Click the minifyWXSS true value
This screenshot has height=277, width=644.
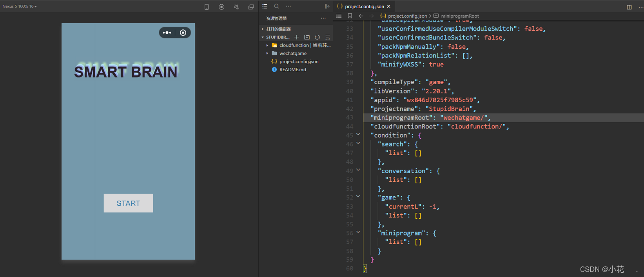[x=436, y=64]
